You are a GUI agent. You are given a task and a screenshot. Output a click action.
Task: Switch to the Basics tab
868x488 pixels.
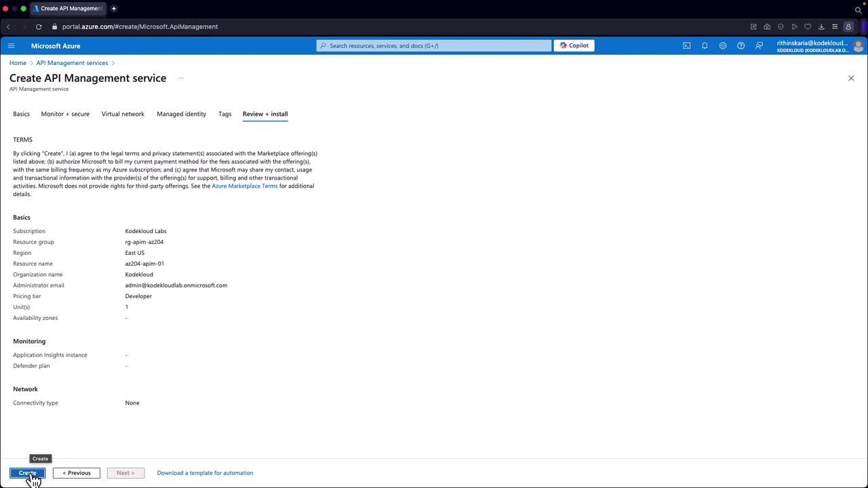click(21, 114)
